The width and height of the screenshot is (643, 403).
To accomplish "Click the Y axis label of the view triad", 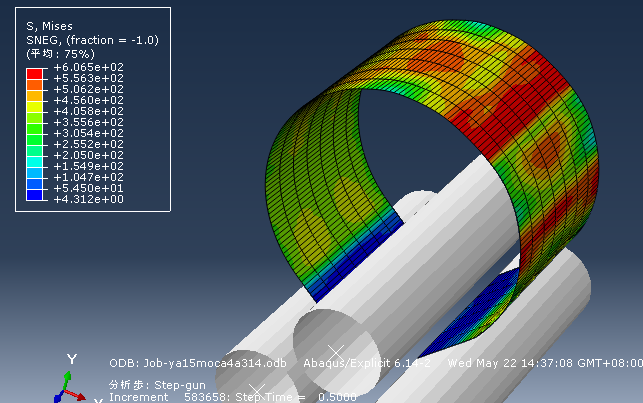I will [72, 360].
